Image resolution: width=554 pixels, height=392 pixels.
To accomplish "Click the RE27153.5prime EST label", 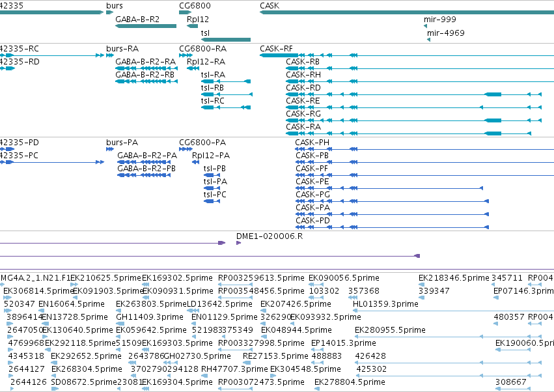I will pyautogui.click(x=275, y=356).
